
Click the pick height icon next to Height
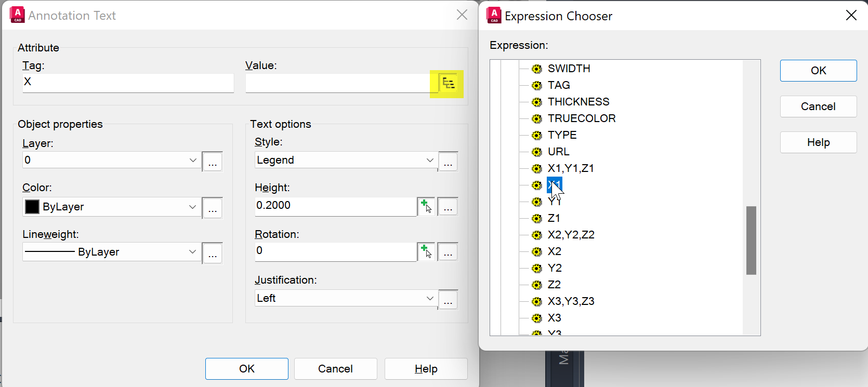click(426, 206)
